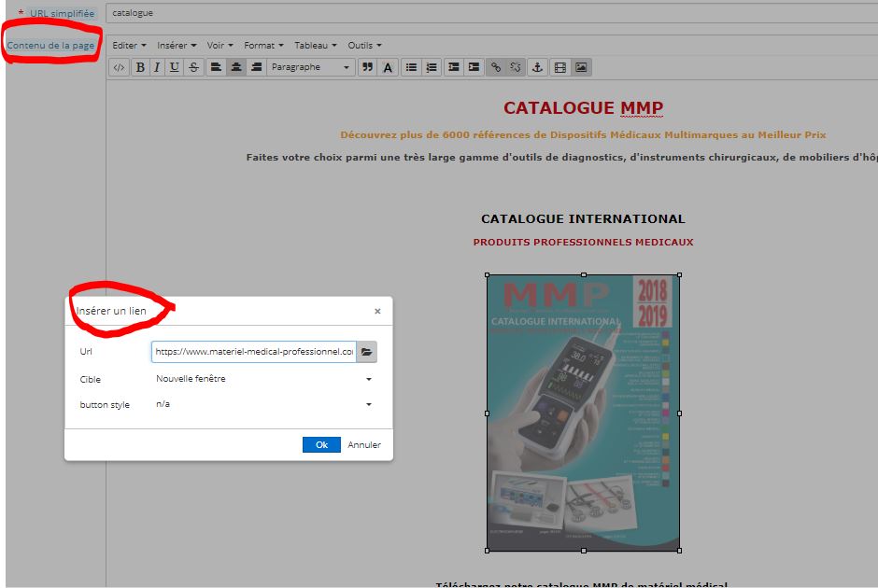Insert numbered list

[x=432, y=68]
